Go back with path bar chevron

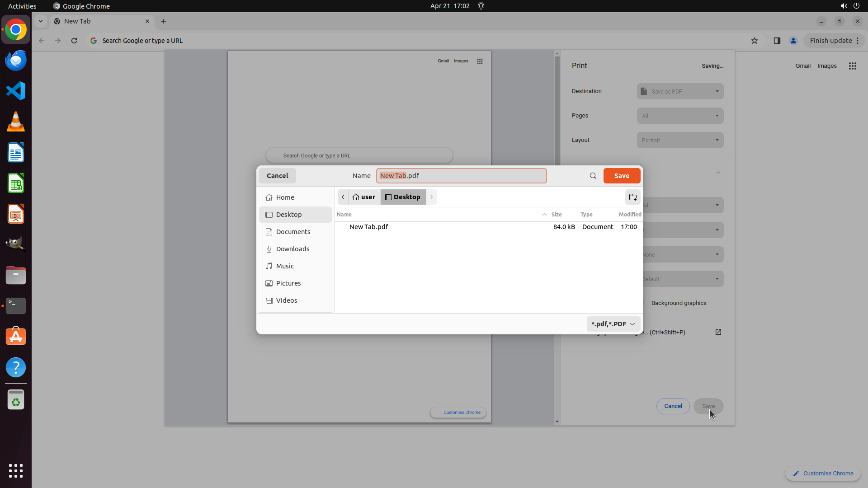[x=343, y=197]
